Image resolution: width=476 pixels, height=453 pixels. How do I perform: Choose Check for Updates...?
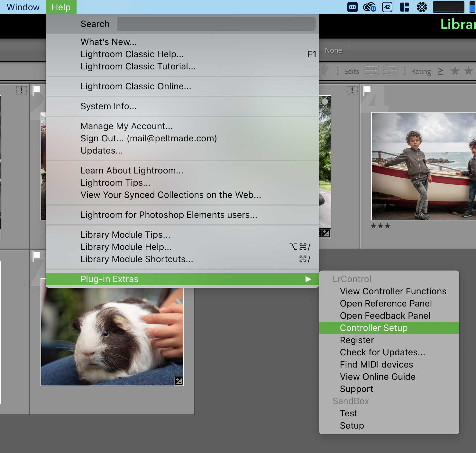click(389, 352)
